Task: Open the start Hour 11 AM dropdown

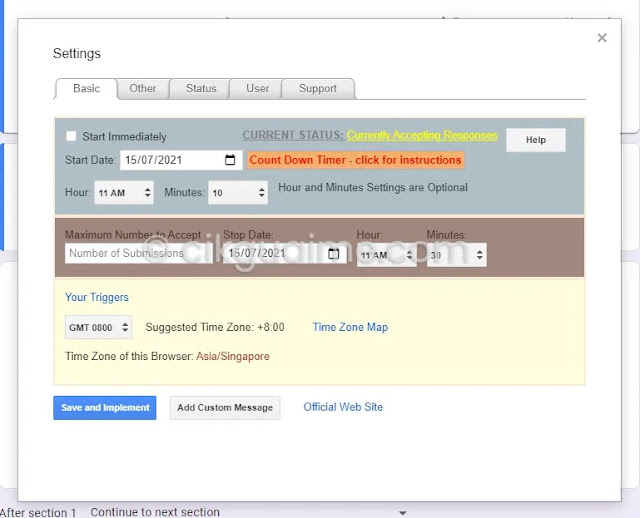Action: [x=124, y=193]
